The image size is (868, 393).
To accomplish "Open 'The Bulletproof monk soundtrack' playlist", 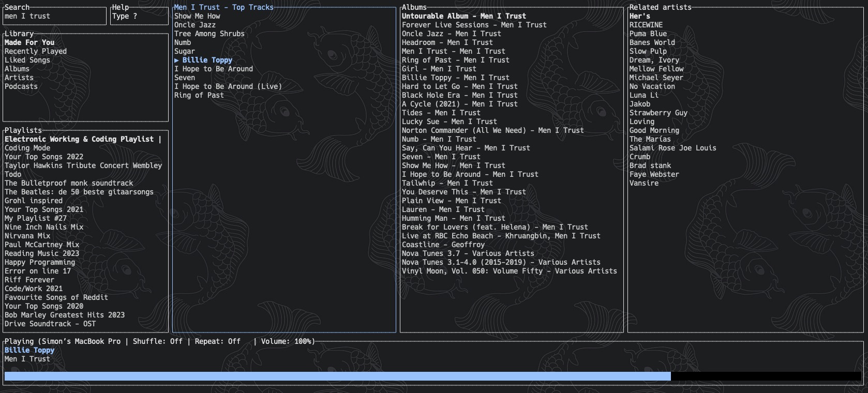I will 69,183.
